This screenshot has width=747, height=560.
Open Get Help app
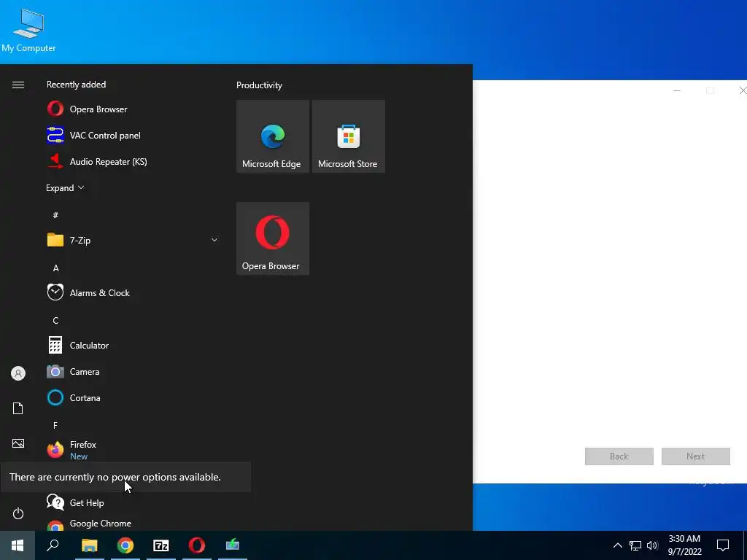point(133,502)
